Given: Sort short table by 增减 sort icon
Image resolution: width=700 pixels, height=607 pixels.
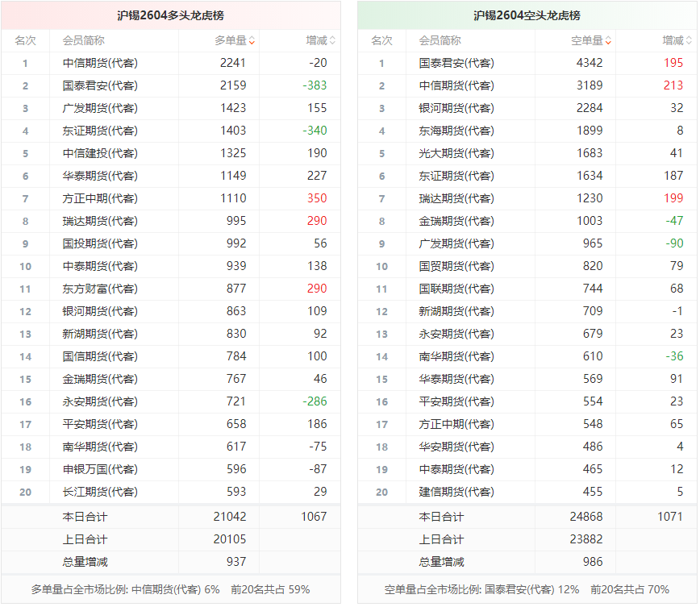Looking at the screenshot, I should 689,40.
